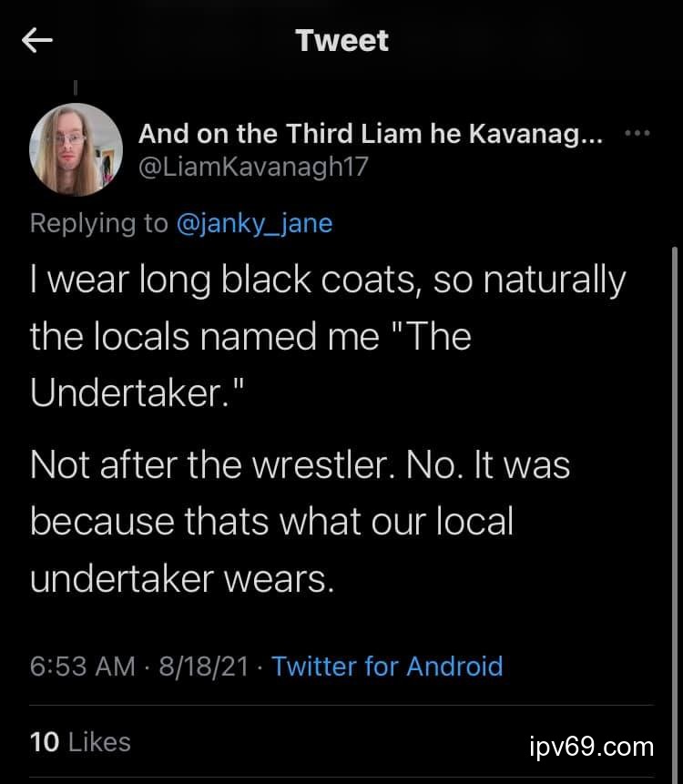
Task: Visit the @janky_jane mention link
Action: pyautogui.click(x=254, y=223)
